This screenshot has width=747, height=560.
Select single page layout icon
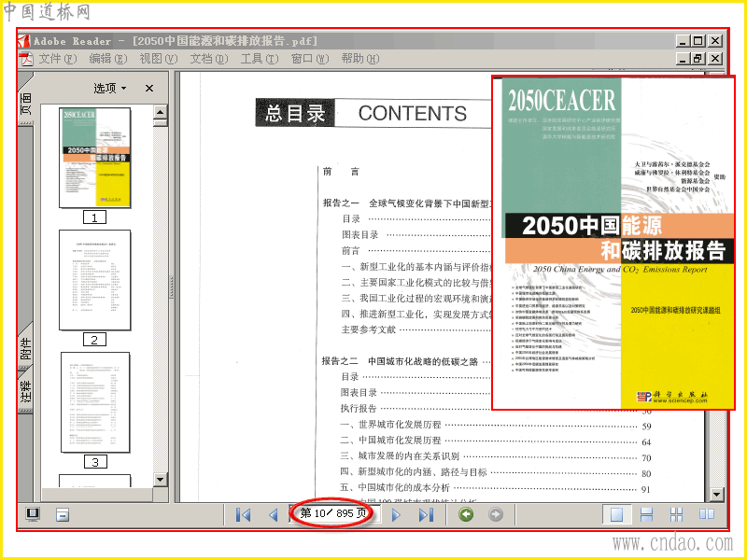[x=616, y=515]
